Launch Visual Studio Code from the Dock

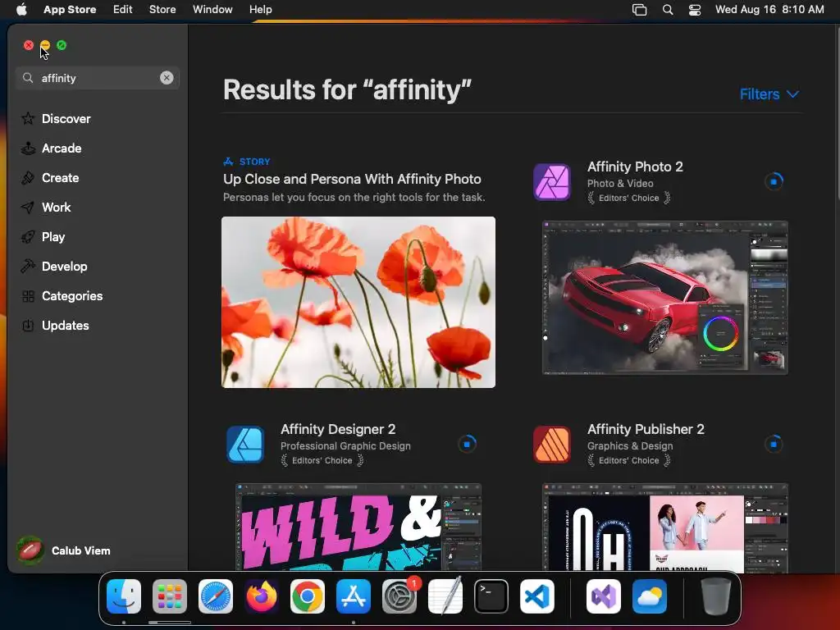pos(537,596)
